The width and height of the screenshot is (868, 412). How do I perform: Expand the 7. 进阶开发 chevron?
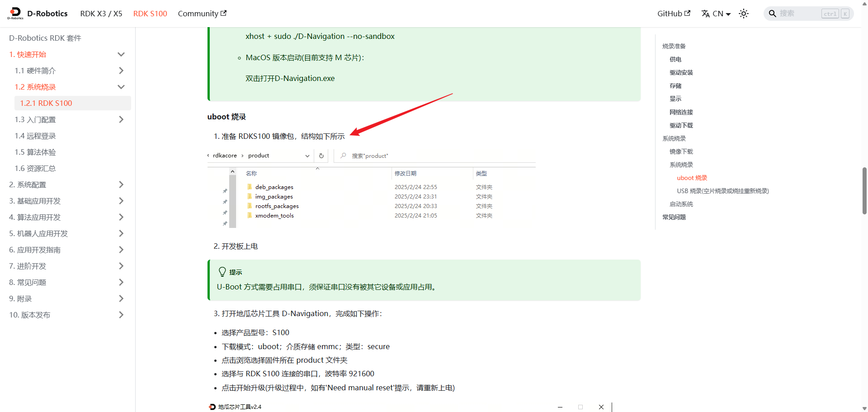point(121,266)
